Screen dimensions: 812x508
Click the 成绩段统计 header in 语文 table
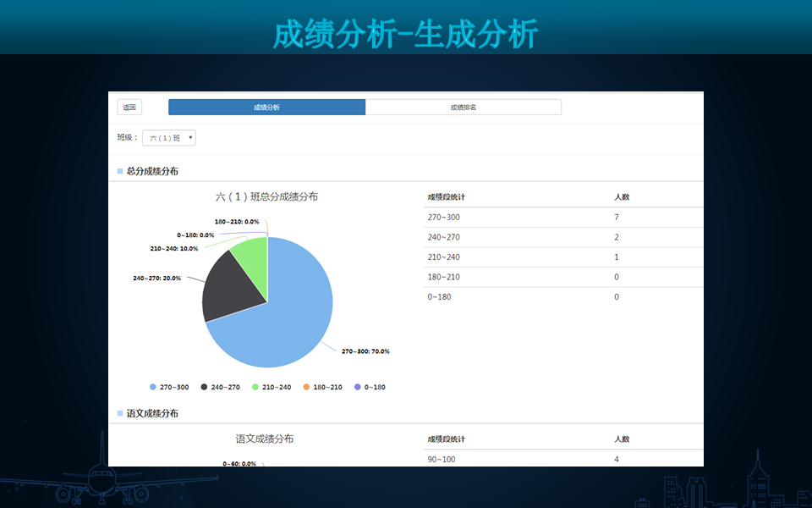(447, 439)
